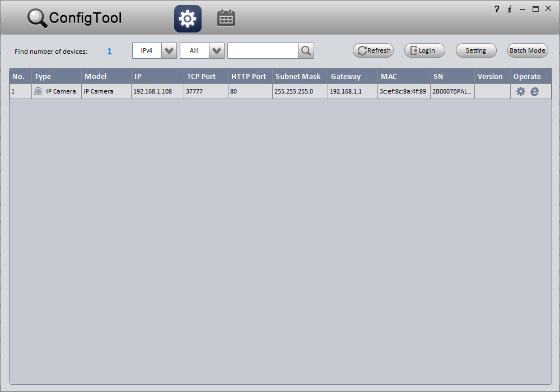
Task: Select serial number 2B0007BPAL cell
Action: [452, 91]
